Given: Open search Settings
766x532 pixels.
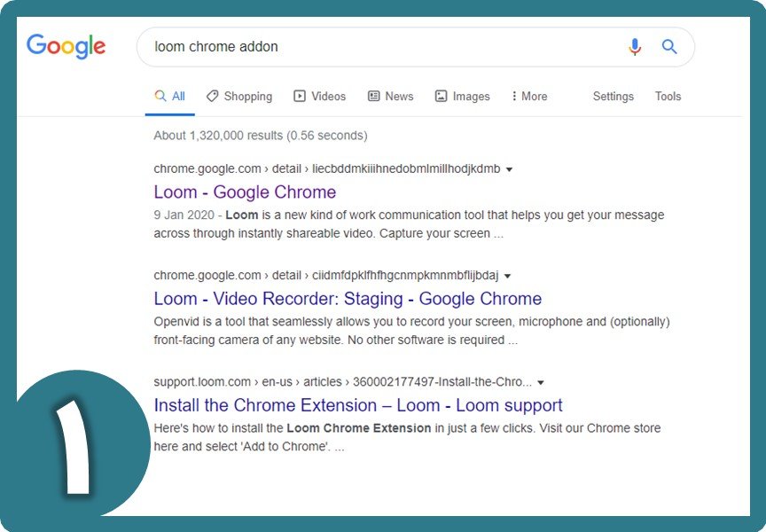Looking at the screenshot, I should click(614, 97).
